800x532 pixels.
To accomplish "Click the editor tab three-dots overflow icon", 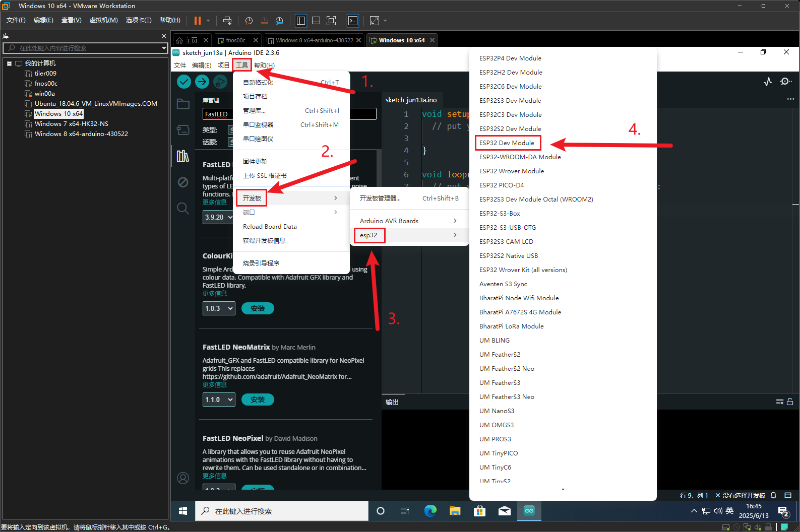I will 790,99.
